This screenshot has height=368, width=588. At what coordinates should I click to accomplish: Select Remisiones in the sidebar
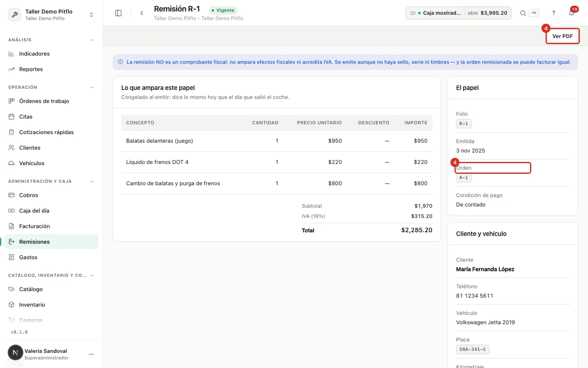point(51,242)
